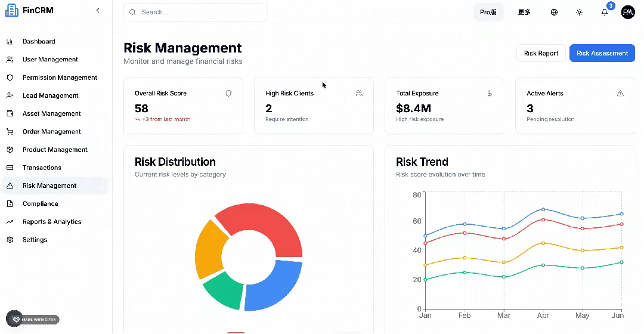Click the Product Management box icon
This screenshot has height=334, width=644.
[x=10, y=150]
